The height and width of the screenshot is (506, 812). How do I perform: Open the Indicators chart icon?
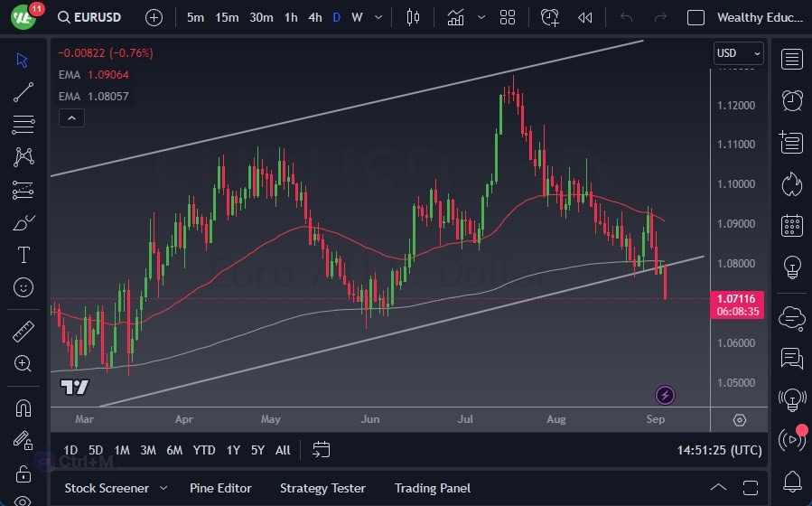click(x=456, y=17)
